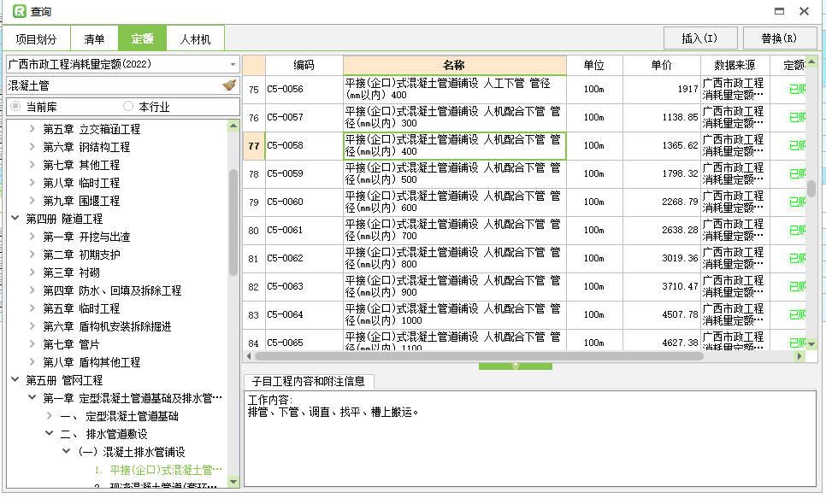Click the table horizontal scrollbar thumb
The height and width of the screenshot is (504, 826).
479,356
